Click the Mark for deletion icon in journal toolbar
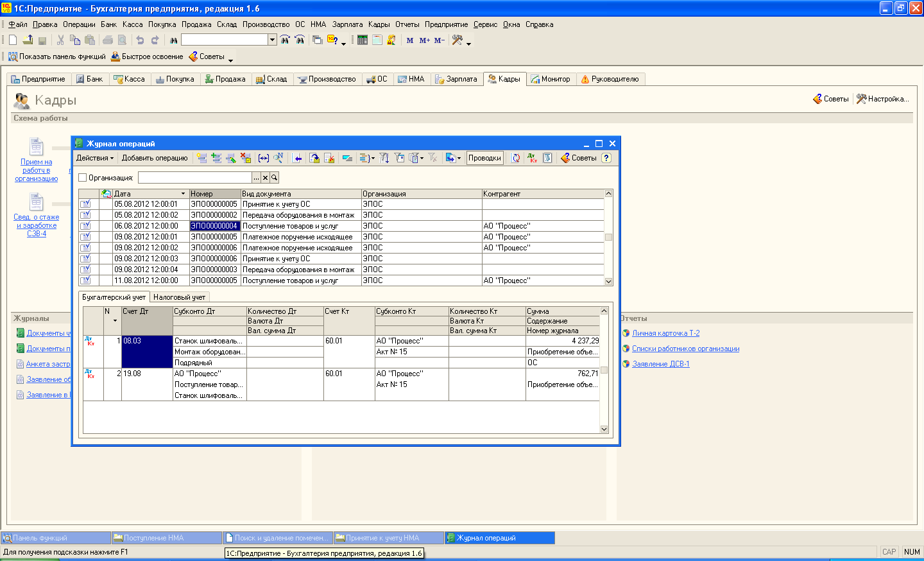Screen dimensions: 924x561 pos(246,158)
